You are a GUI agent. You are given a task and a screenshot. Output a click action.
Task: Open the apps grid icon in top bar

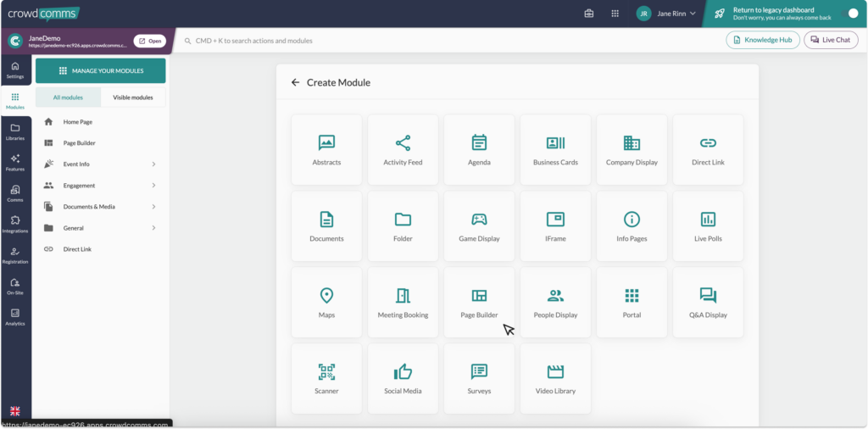[x=615, y=14]
